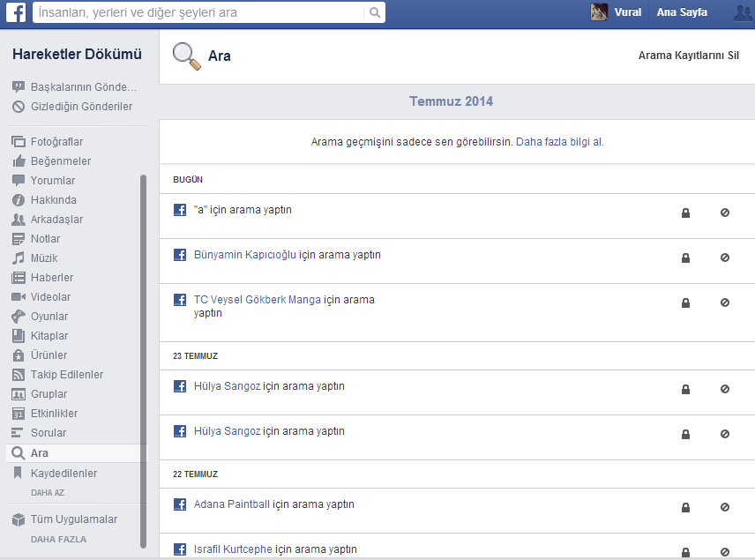
Task: Click the Kitaplar book icon in sidebar
Action: pos(19,336)
